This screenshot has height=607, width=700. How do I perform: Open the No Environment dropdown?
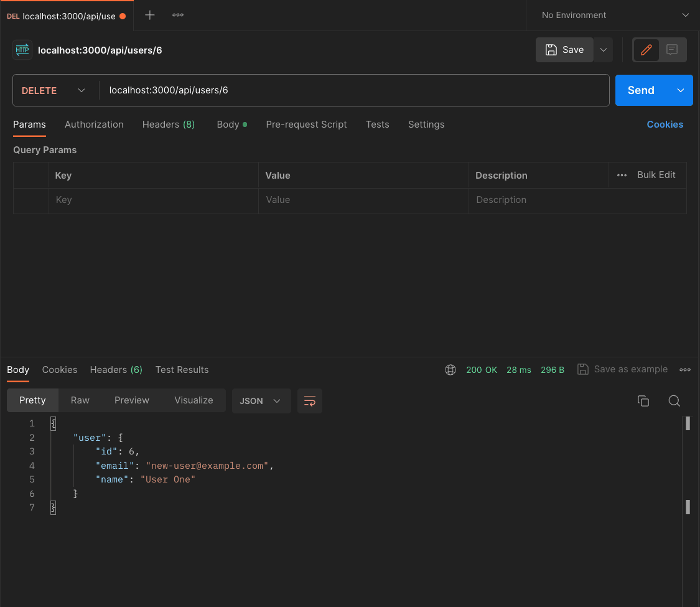tap(613, 15)
